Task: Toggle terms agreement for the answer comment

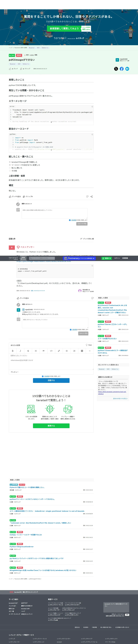Action: [71, 330]
